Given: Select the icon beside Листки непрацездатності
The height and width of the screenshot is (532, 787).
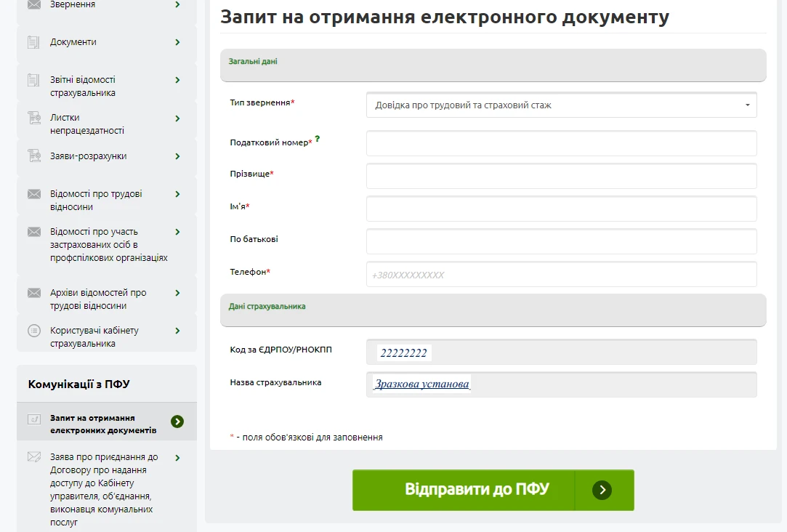Looking at the screenshot, I should coord(33,117).
